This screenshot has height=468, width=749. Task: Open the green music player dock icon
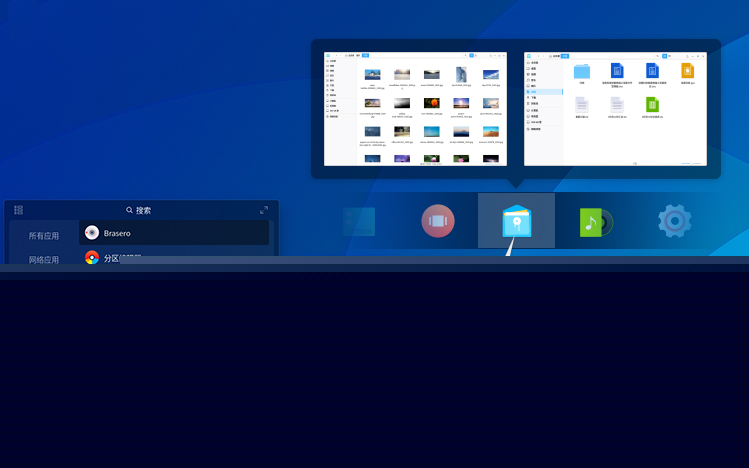pos(596,222)
